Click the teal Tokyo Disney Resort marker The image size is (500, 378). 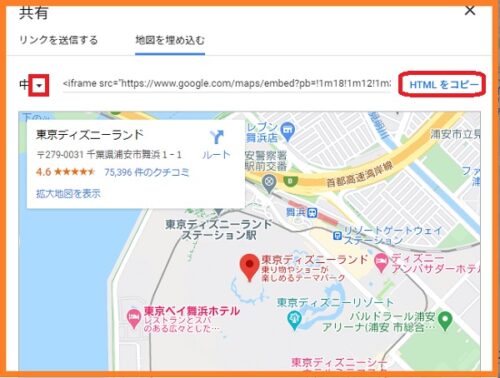(294, 320)
